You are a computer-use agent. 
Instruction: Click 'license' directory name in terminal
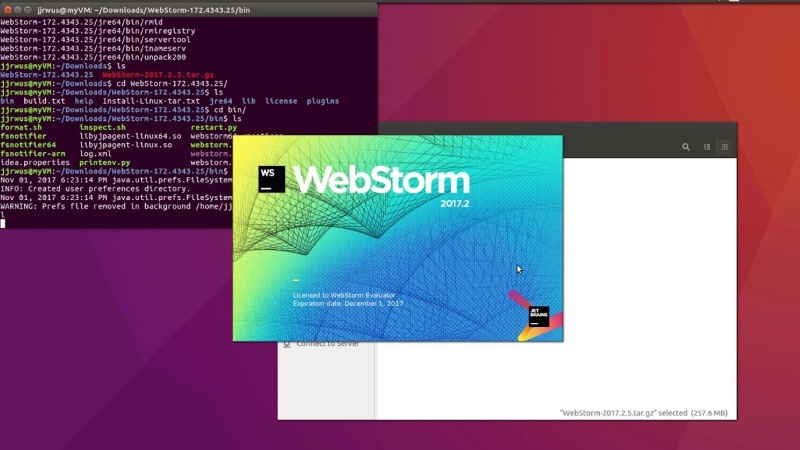281,101
